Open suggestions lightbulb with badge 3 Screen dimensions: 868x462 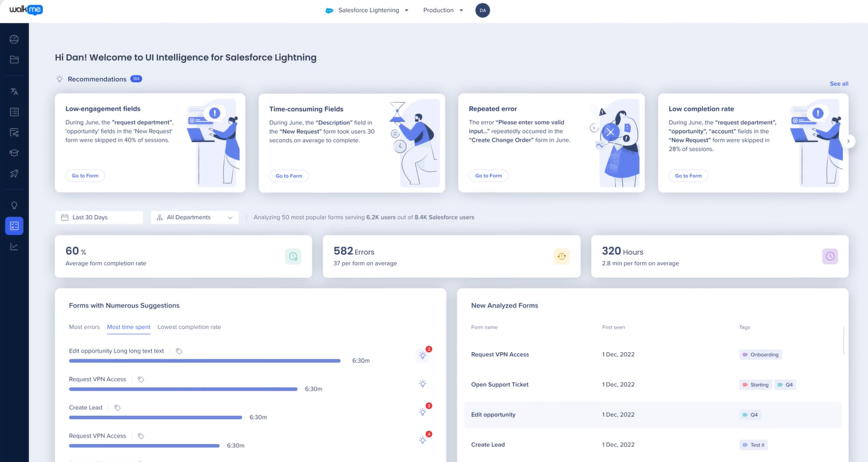tap(423, 412)
